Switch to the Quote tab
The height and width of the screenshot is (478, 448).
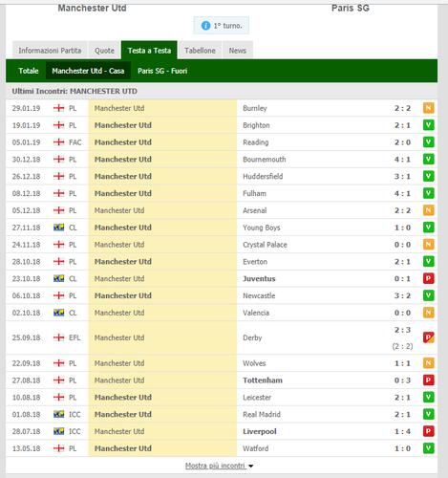(x=104, y=51)
